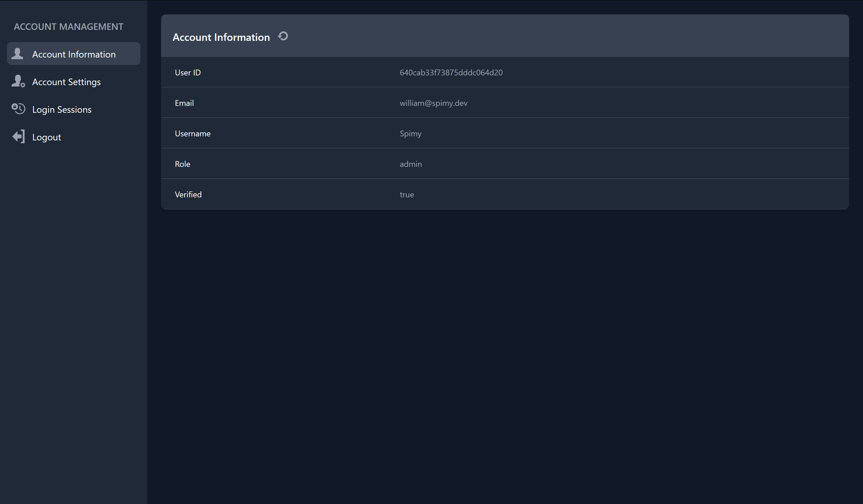Click the clock icon for Login Sessions
This screenshot has height=504, width=863.
(x=18, y=109)
